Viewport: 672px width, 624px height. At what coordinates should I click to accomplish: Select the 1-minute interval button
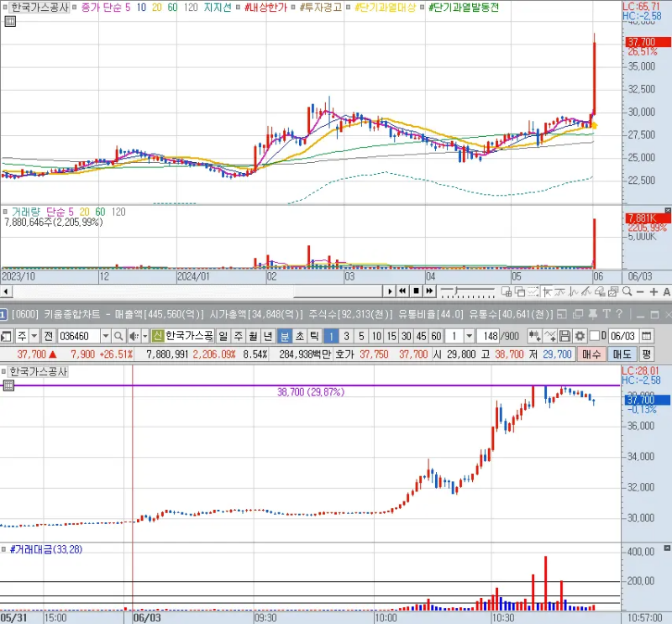[x=331, y=336]
